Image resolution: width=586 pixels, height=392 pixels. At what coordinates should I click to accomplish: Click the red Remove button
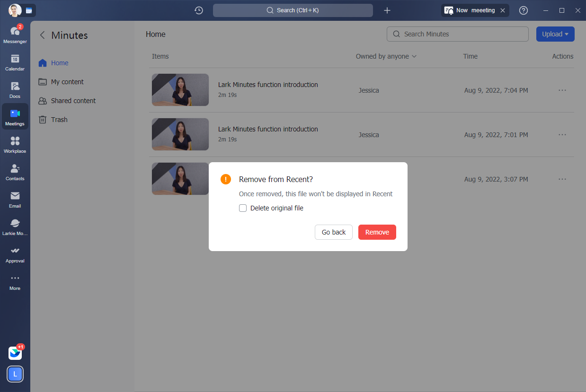tap(377, 232)
